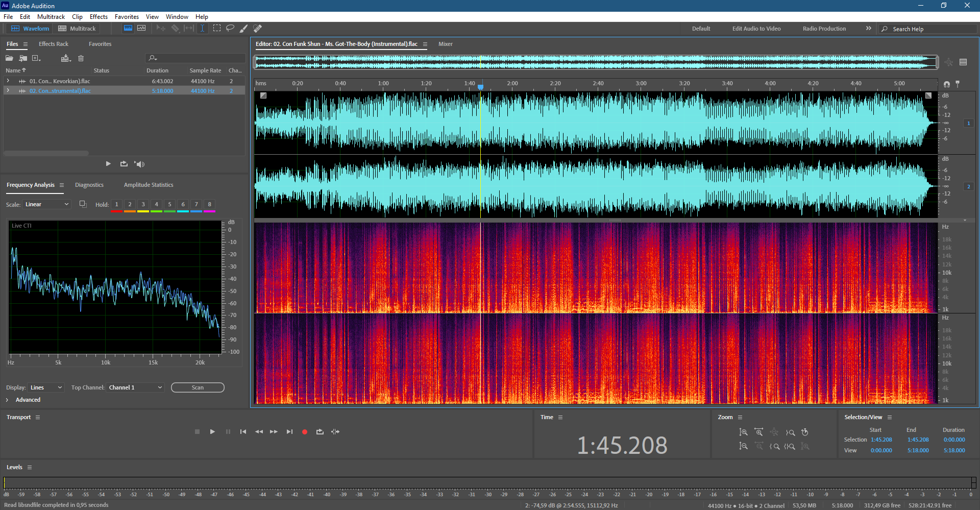Click the Scan button

click(198, 387)
